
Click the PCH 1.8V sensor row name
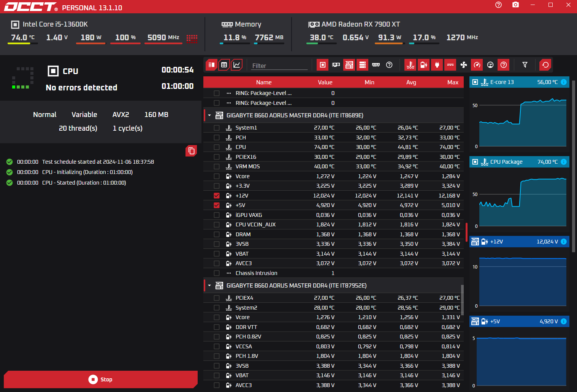pos(247,356)
